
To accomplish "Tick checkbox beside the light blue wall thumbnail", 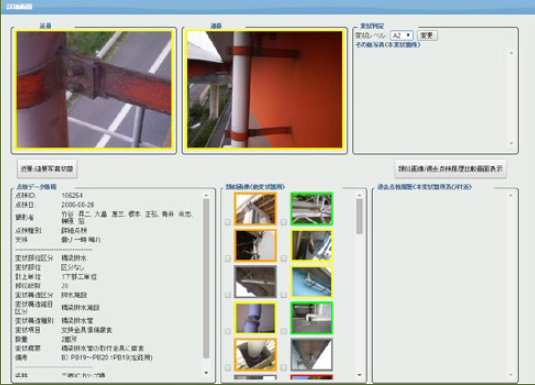I will click(284, 295).
